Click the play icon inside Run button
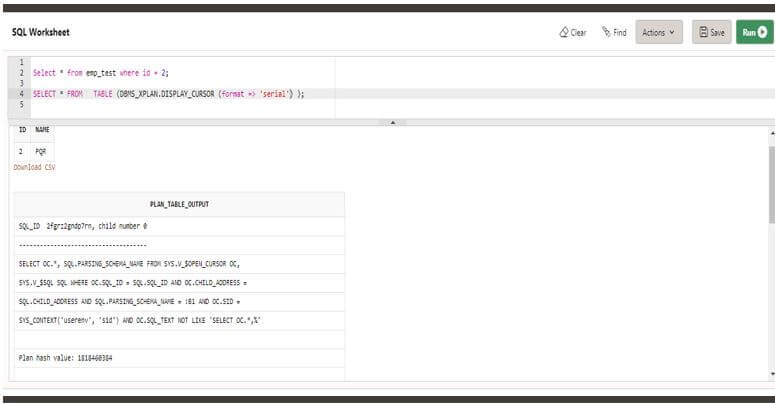Image resolution: width=775 pixels, height=404 pixels. click(x=763, y=32)
